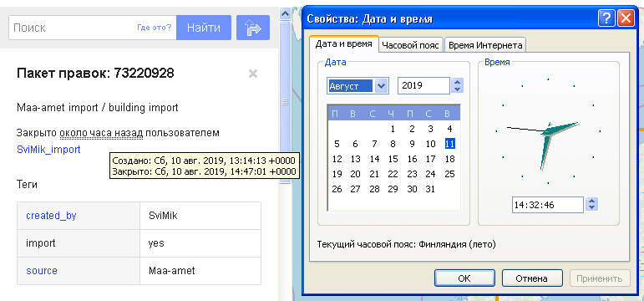This screenshot has height=301, width=644.
Task: Click the year 2019 input field
Action: tap(423, 86)
